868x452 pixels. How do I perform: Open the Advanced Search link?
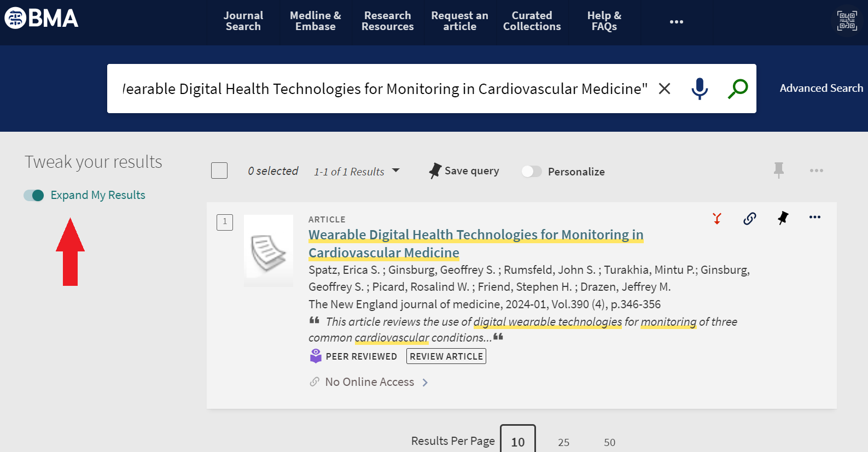[821, 89]
